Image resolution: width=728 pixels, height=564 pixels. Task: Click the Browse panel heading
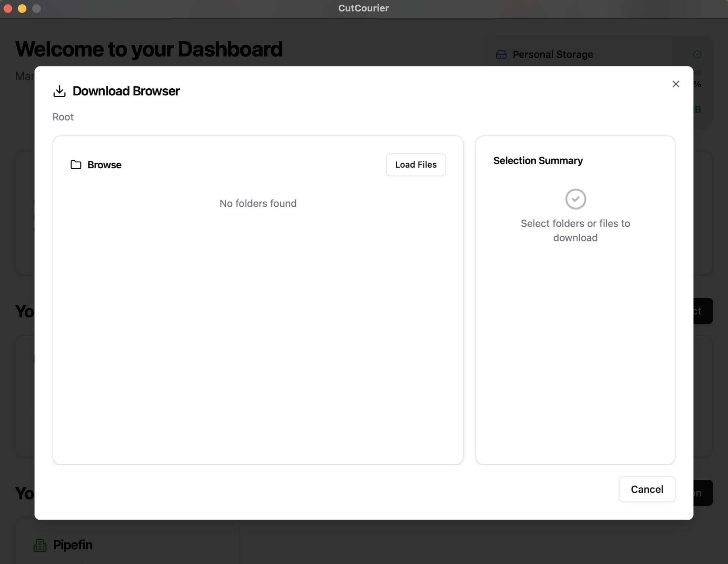click(x=104, y=165)
